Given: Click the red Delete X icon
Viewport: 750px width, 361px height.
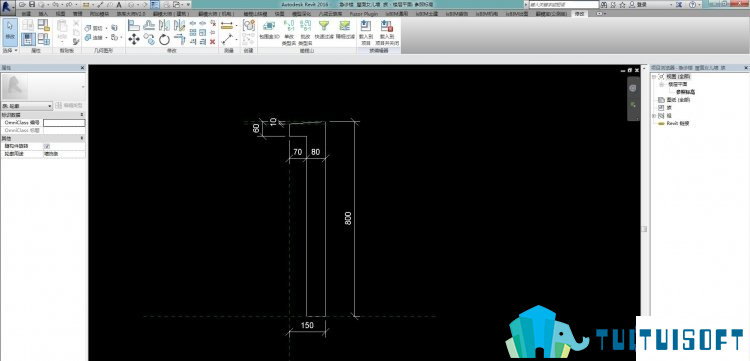Looking at the screenshot, I should [212, 42].
